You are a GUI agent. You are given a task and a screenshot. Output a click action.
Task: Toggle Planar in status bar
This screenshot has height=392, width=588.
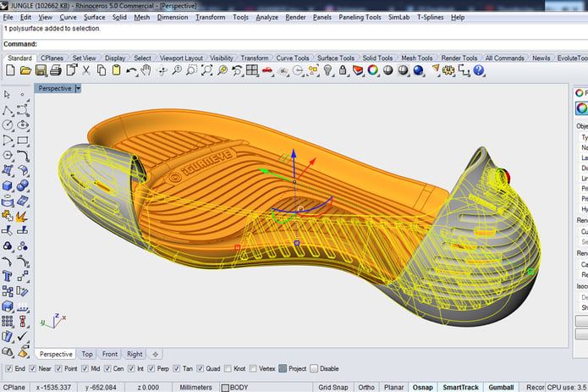coord(393,387)
